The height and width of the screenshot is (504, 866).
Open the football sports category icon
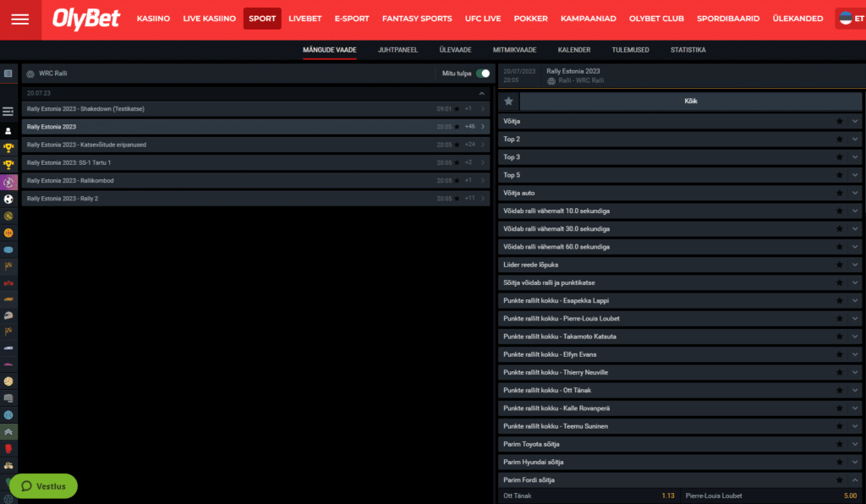tap(8, 200)
